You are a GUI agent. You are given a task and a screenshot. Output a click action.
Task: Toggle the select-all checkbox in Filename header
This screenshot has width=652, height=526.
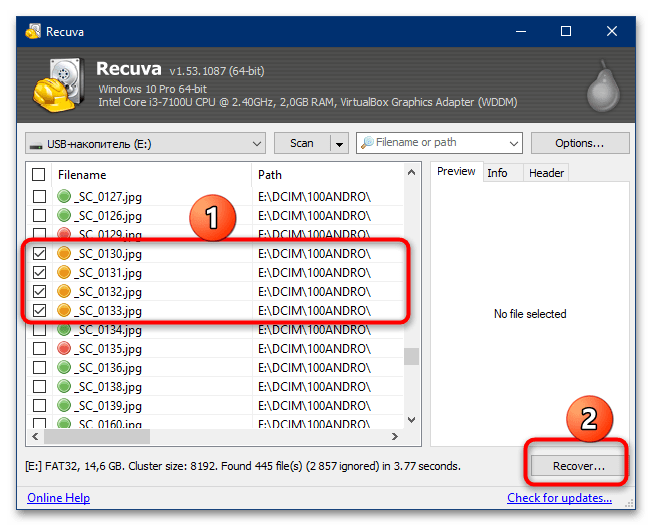(x=38, y=175)
